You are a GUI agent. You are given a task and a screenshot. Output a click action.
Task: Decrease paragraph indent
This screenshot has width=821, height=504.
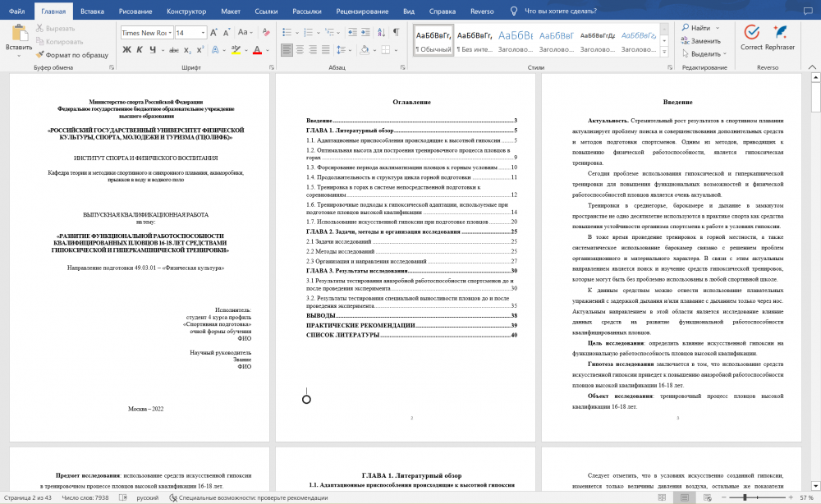(x=352, y=33)
